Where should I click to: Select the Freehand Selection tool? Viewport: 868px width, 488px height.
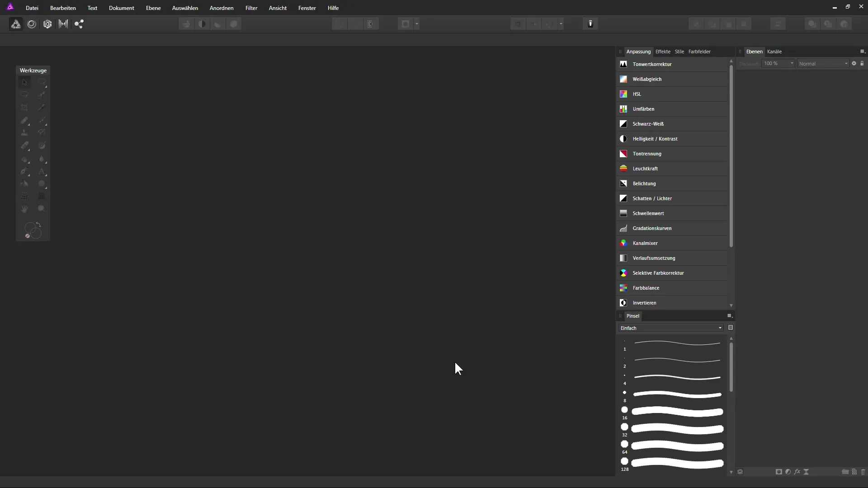tap(24, 94)
